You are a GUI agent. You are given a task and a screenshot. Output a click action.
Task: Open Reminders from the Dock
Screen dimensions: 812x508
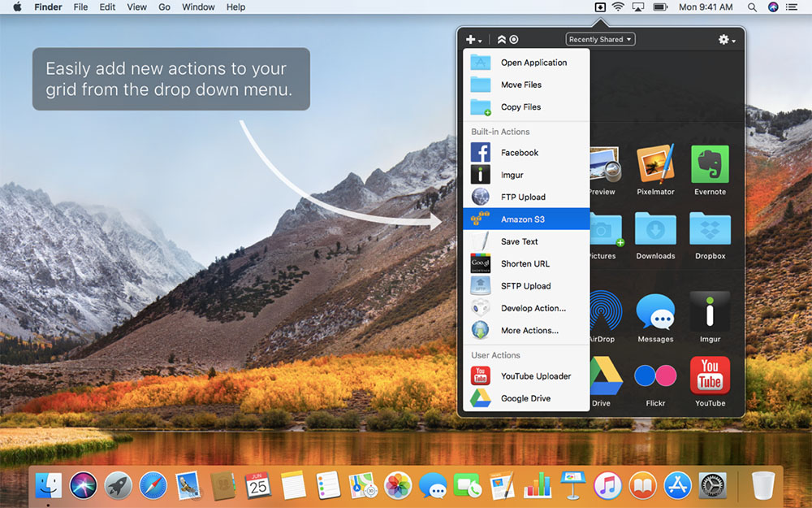click(x=328, y=486)
